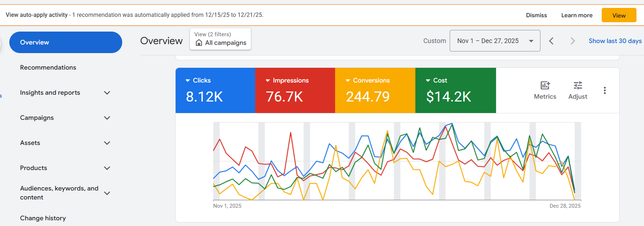Open the Nov 1 – Dec 27 date picker
The image size is (644, 226).
pyautogui.click(x=495, y=41)
